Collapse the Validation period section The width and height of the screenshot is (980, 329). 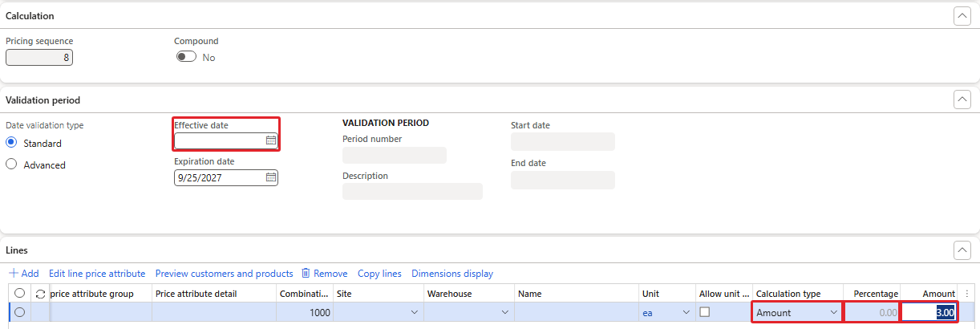(962, 100)
